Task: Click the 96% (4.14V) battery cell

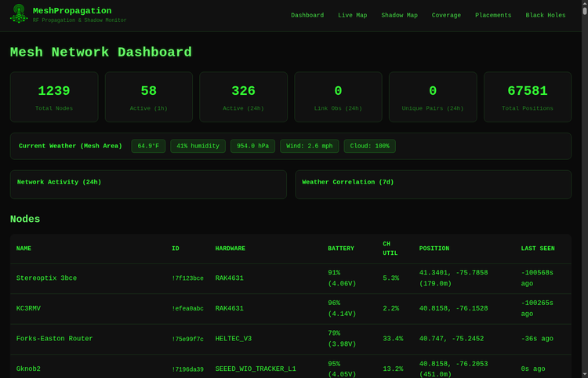Action: tap(342, 308)
